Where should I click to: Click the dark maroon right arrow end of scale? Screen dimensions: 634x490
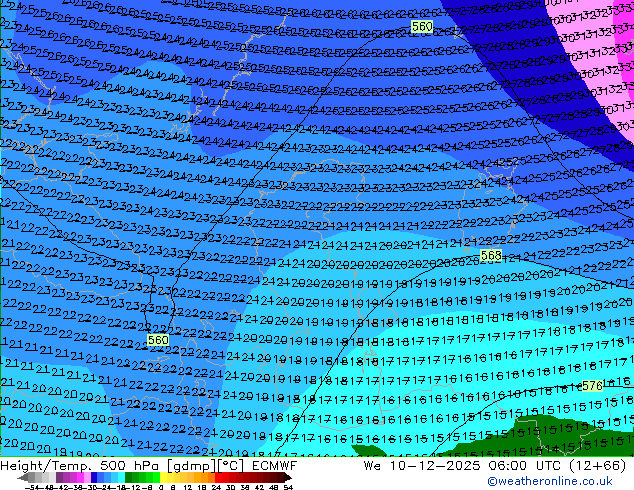(288, 478)
